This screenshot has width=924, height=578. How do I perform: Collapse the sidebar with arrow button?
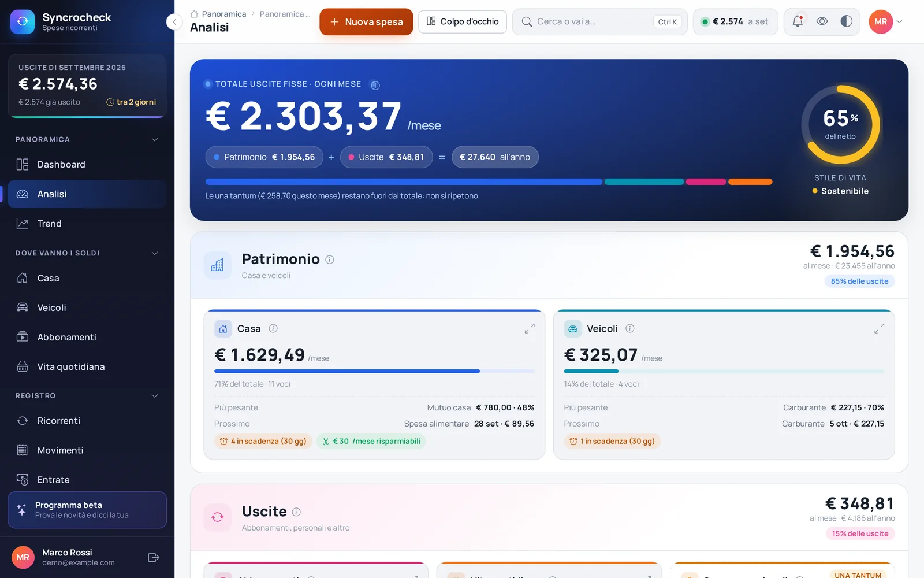coord(174,22)
